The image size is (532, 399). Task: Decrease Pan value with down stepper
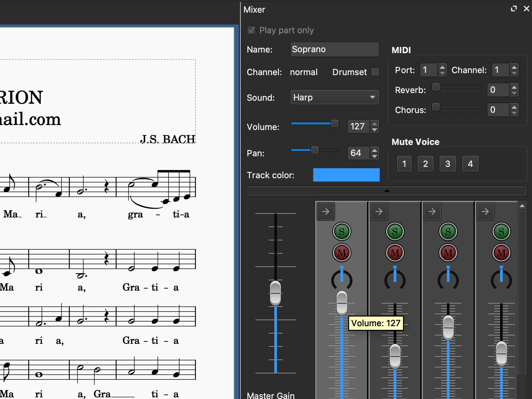point(374,156)
